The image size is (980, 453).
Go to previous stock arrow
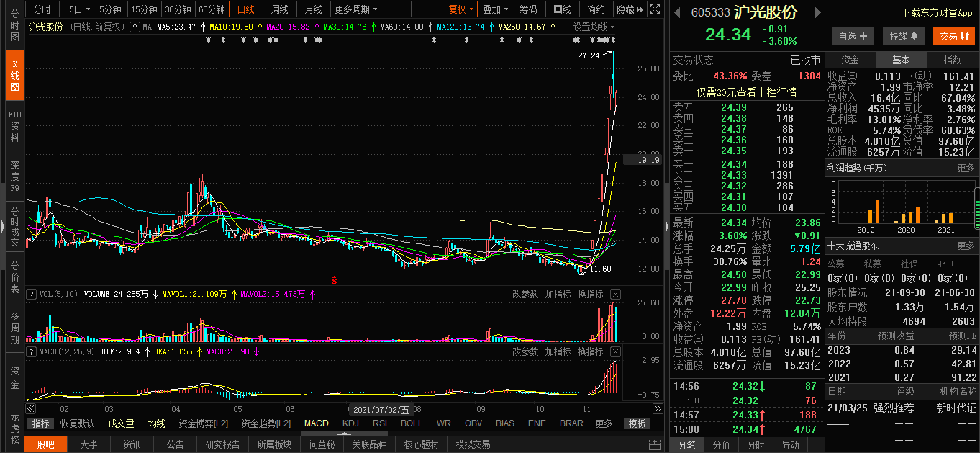(677, 12)
